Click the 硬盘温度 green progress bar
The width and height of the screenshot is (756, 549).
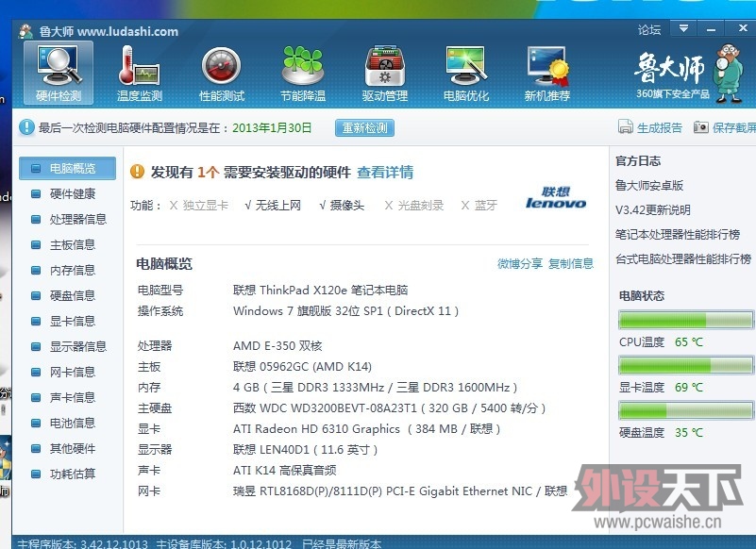685,410
